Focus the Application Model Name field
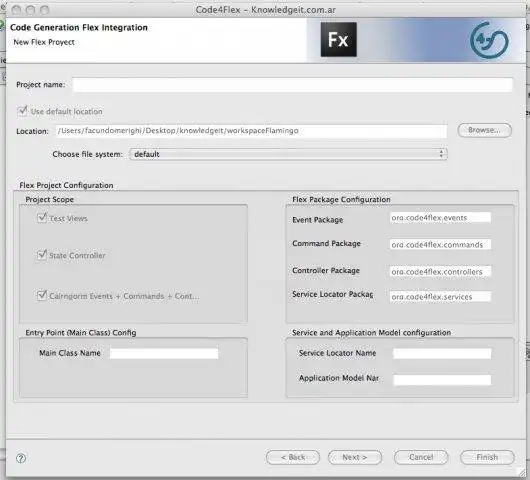Screen dimensions: 530x480 click(x=442, y=380)
